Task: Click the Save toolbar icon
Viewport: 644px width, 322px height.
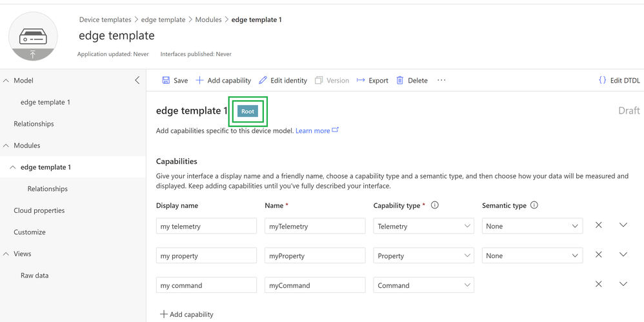Action: (x=166, y=81)
